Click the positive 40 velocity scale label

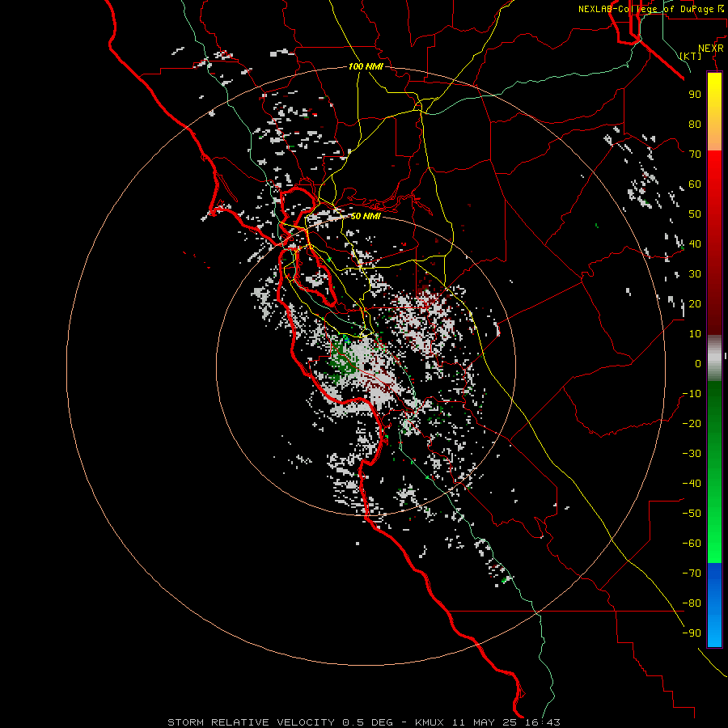tap(695, 244)
